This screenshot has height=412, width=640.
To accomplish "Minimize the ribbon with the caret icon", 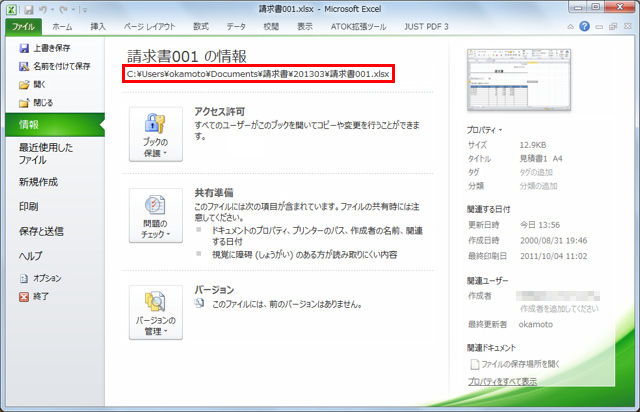I will [570, 27].
